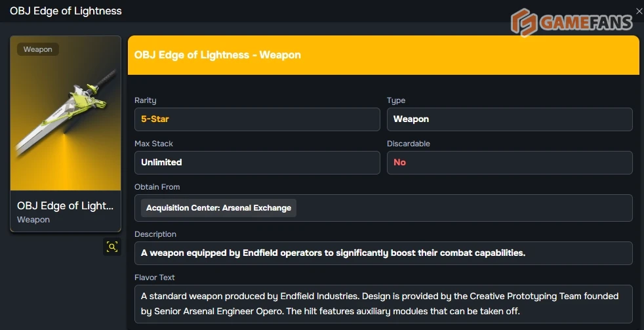The width and height of the screenshot is (644, 330).
Task: Click the GAMEFANS logo icon
Action: click(524, 24)
